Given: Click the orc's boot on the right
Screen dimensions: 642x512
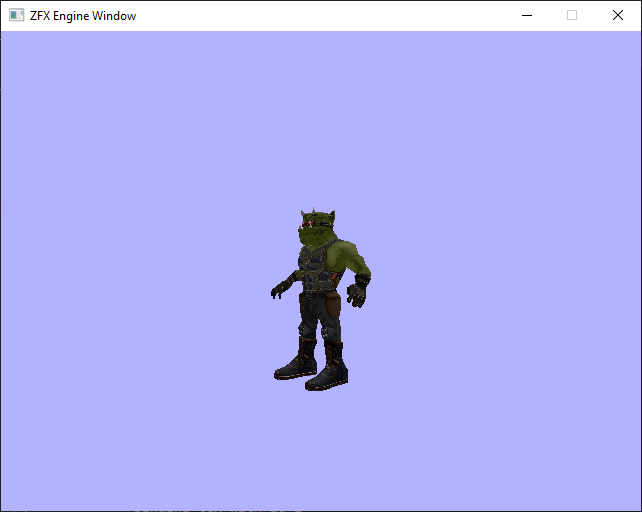Looking at the screenshot, I should point(328,374).
